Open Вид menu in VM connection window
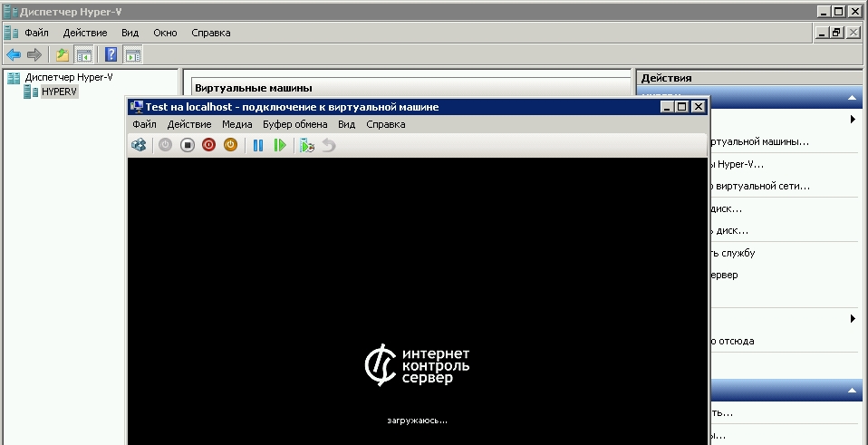 click(x=346, y=124)
